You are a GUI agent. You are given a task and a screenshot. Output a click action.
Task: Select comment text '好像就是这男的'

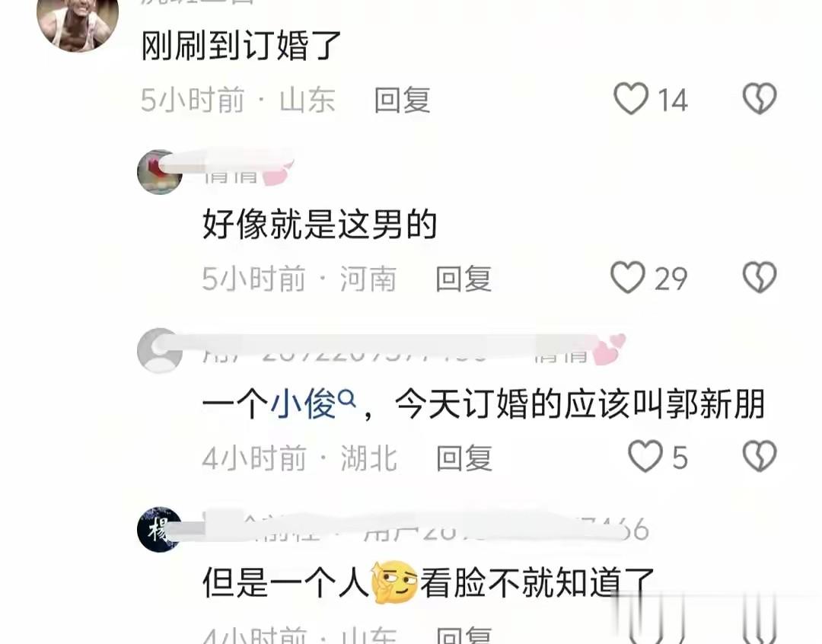[x=320, y=225]
